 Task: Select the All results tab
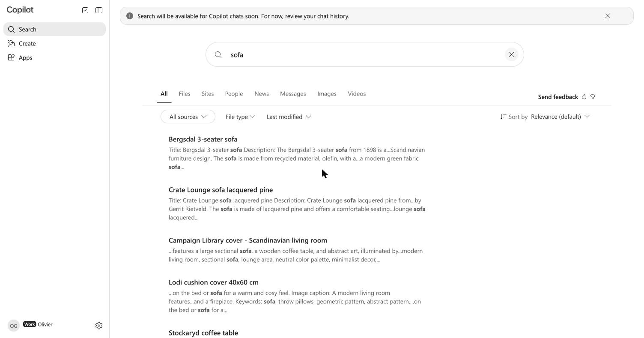click(164, 94)
